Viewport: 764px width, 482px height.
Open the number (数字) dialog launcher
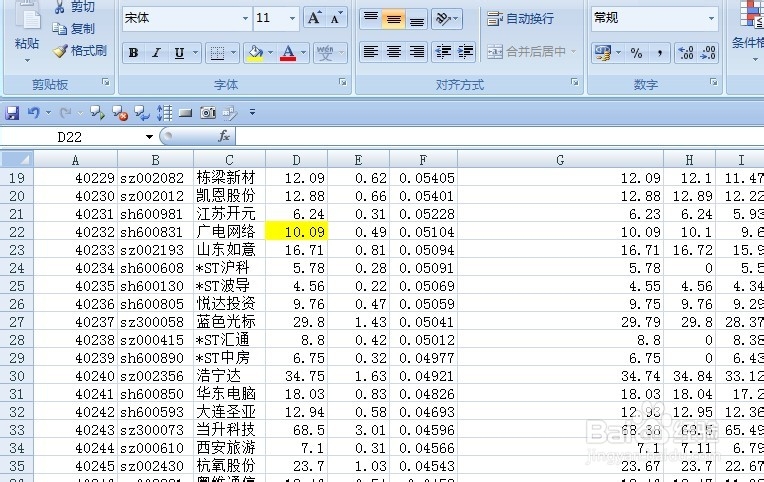pyautogui.click(x=713, y=82)
